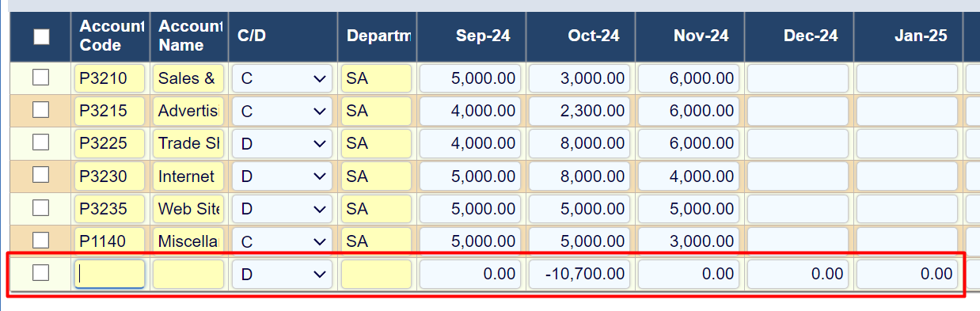Tick the select-all checkbox in header
The width and height of the screenshot is (980, 311).
click(x=41, y=36)
